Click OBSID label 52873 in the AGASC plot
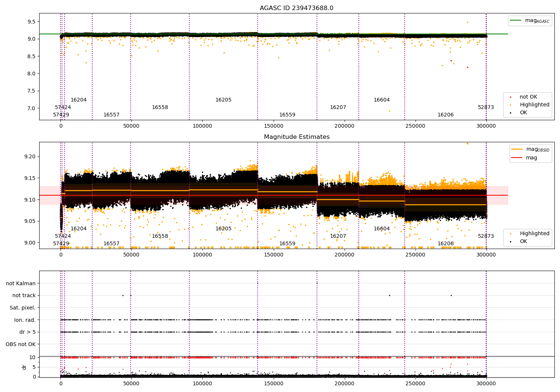 486,108
